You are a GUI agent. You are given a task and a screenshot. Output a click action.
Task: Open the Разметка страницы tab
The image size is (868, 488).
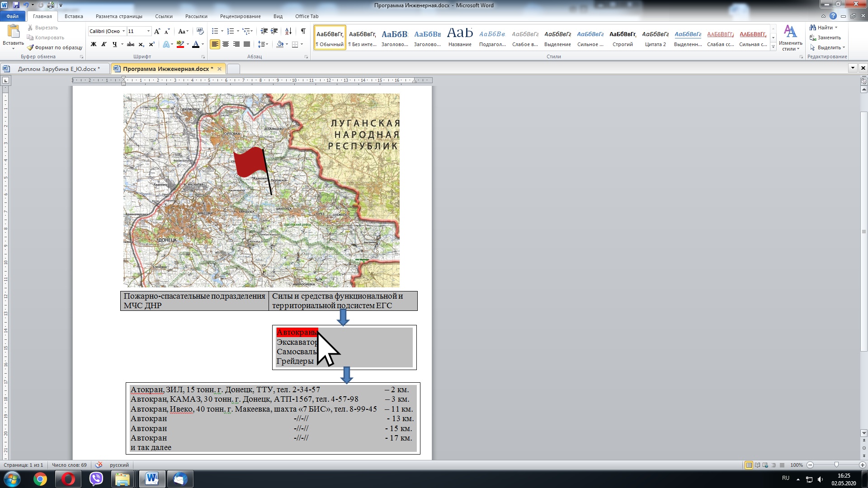pos(119,16)
